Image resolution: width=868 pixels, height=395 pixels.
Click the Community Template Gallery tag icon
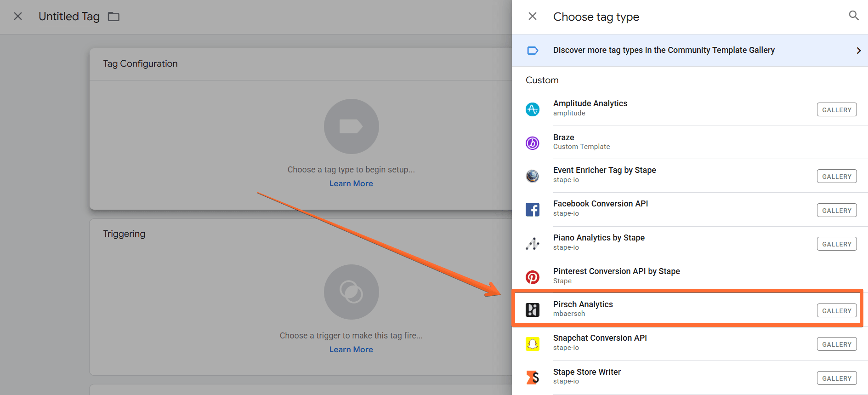coord(533,51)
